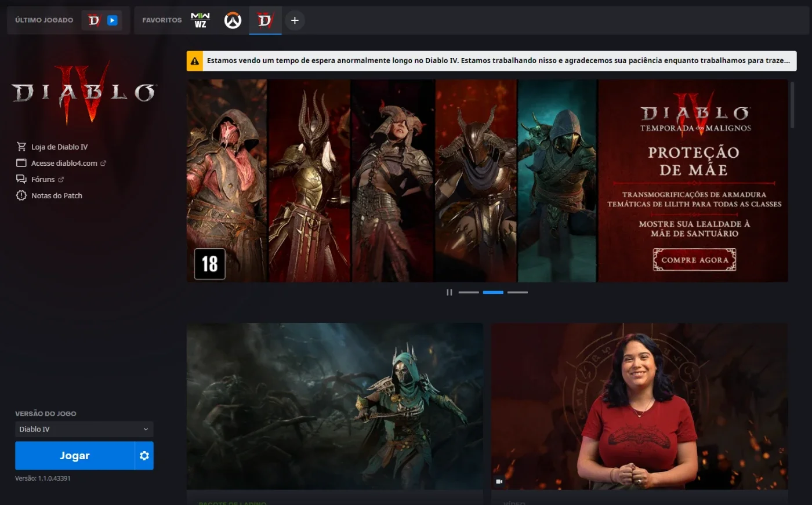
Task: Open the Proteção de Mãe promotional banner
Action: pyautogui.click(x=487, y=181)
